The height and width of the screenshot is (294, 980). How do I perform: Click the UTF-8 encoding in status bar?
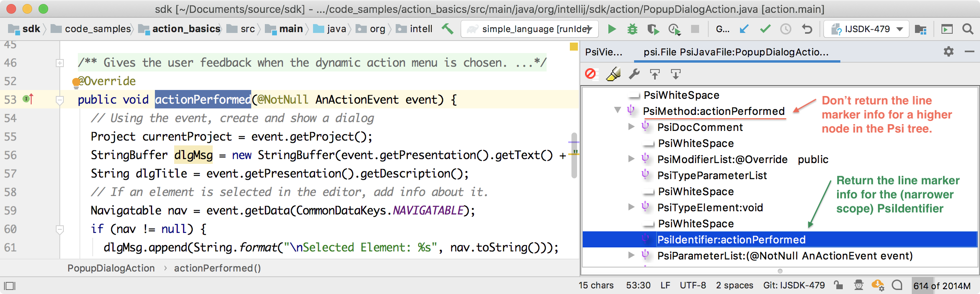(x=693, y=285)
